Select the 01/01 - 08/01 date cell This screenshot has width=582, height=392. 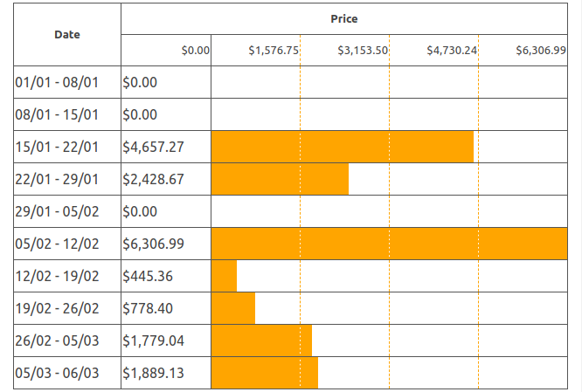pyautogui.click(x=57, y=83)
